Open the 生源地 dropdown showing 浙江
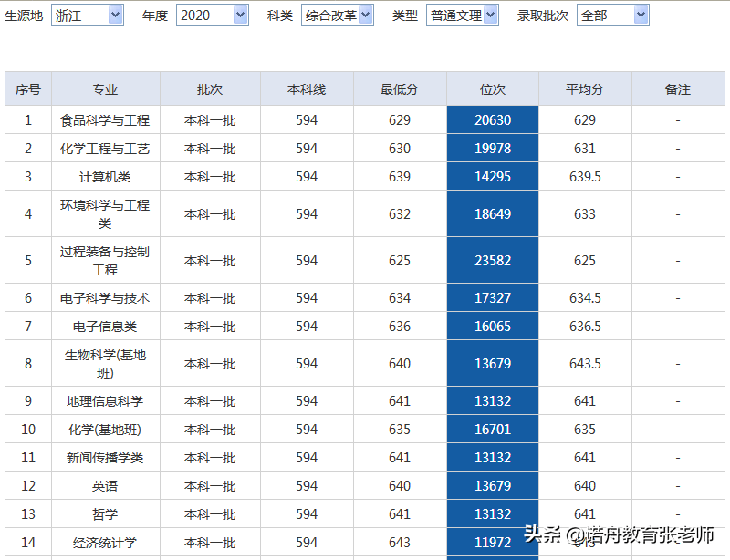Screen dimensions: 730x560 (x=87, y=16)
